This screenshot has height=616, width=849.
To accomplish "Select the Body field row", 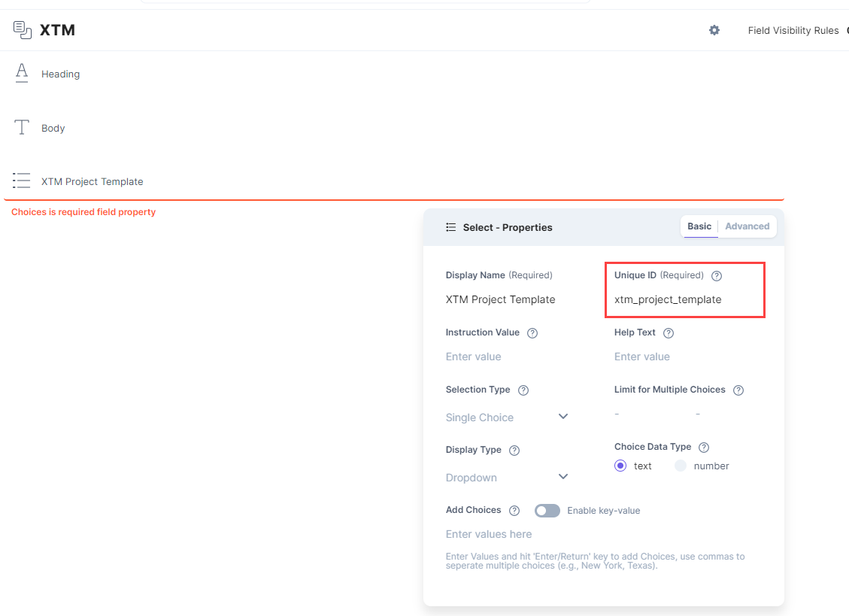I will [x=394, y=128].
